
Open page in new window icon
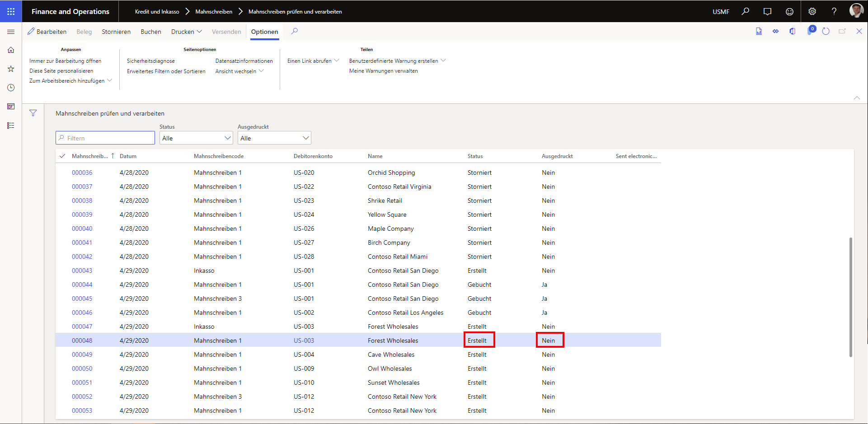click(x=842, y=31)
